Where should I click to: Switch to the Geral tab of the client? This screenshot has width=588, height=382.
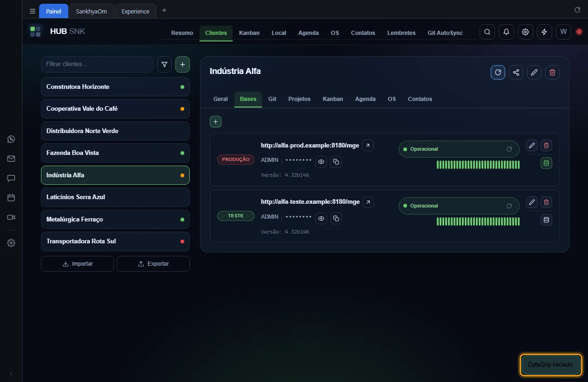(220, 99)
